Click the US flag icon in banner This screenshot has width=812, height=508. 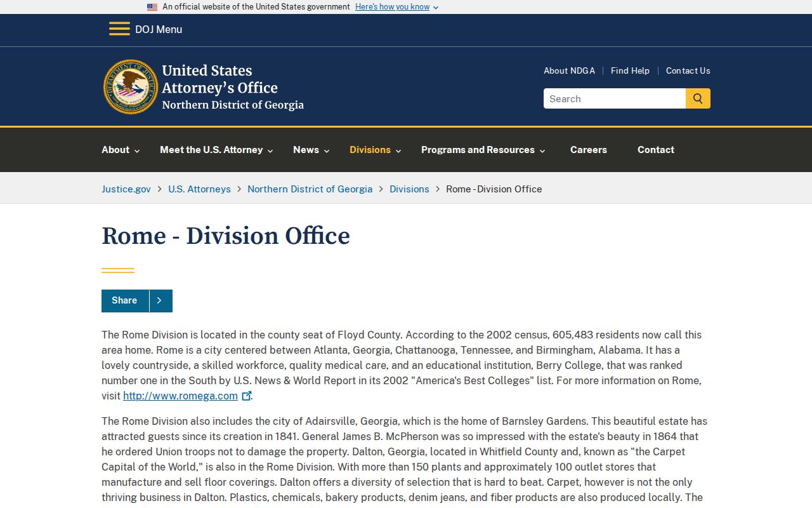click(152, 7)
